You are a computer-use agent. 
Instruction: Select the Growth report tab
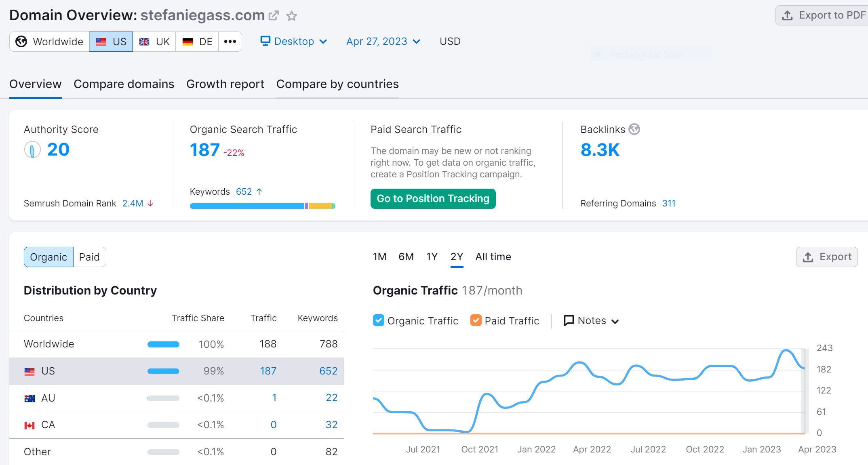pos(225,84)
